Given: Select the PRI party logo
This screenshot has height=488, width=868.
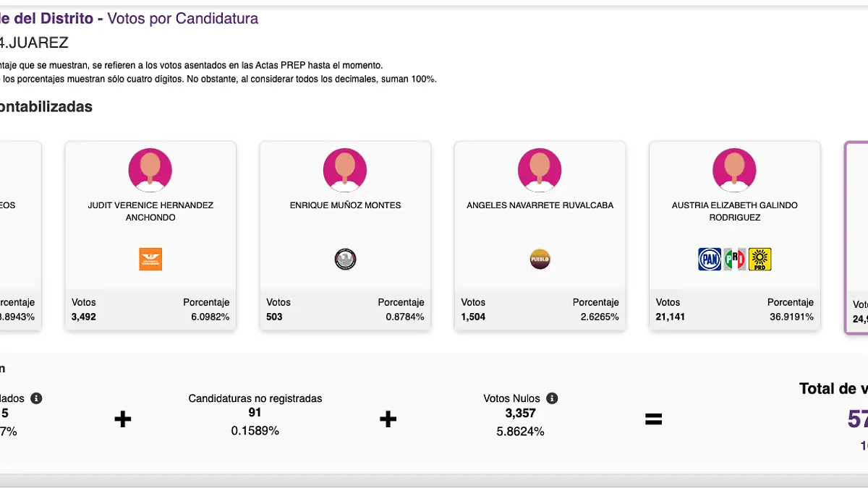Looking at the screenshot, I should (x=735, y=259).
